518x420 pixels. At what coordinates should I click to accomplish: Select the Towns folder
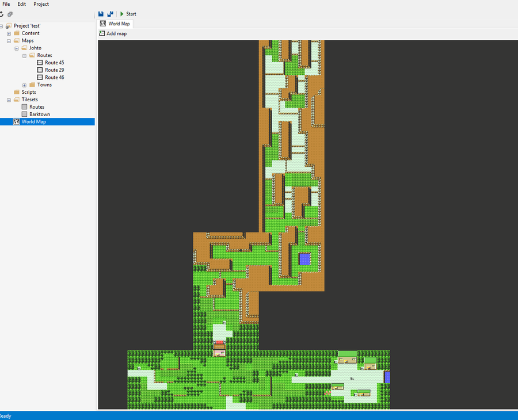point(44,85)
